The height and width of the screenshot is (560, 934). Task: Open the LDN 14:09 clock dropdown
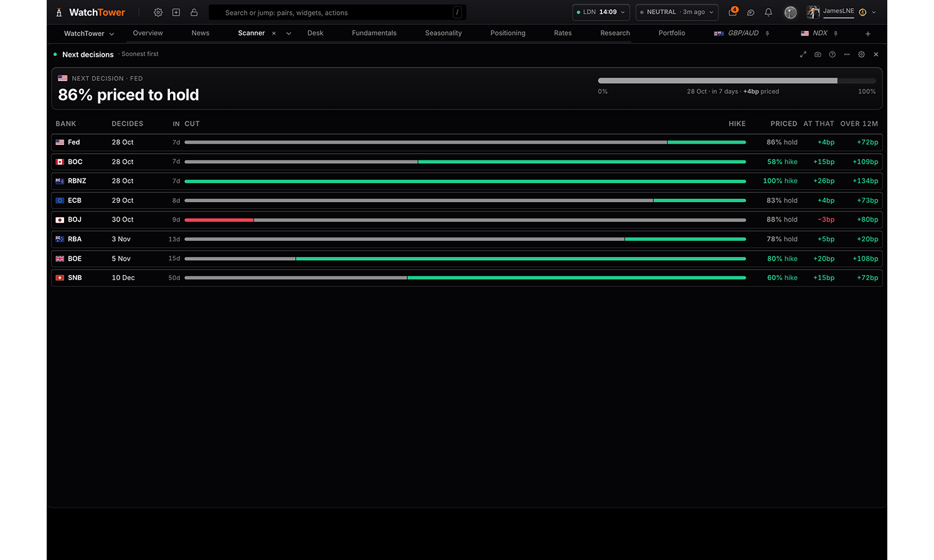point(601,12)
